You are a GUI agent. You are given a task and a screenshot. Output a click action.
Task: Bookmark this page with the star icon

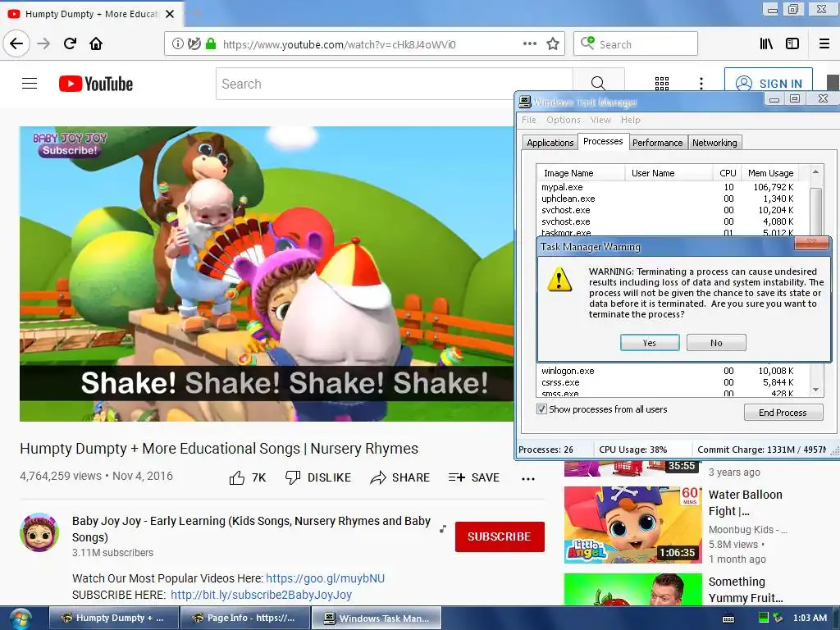(x=553, y=44)
